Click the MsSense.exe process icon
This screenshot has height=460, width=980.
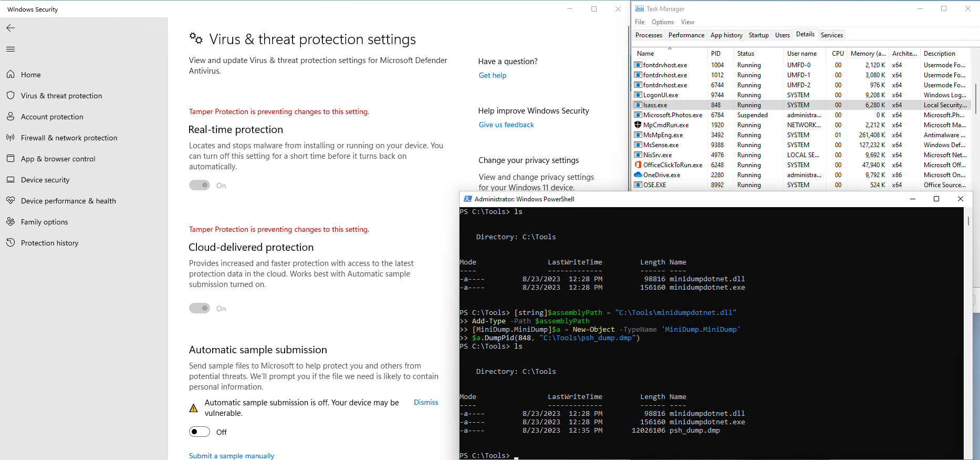pyautogui.click(x=638, y=145)
